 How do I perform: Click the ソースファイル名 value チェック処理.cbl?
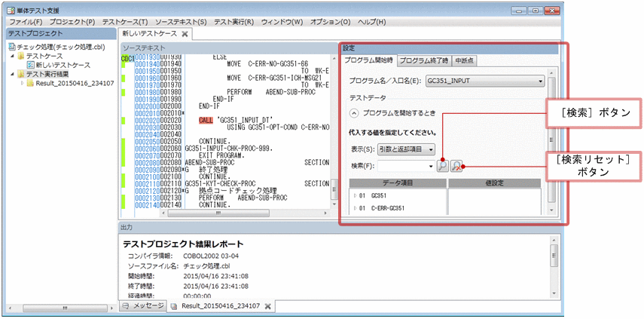208,266
